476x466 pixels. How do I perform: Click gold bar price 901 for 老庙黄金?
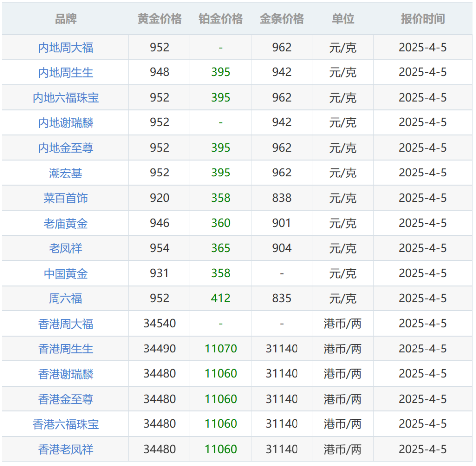282,223
